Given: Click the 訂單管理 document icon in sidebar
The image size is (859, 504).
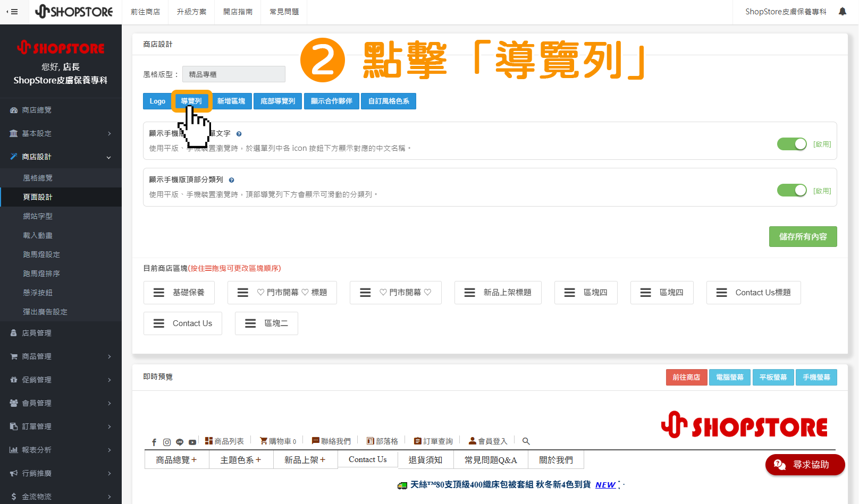Looking at the screenshot, I should (14, 426).
